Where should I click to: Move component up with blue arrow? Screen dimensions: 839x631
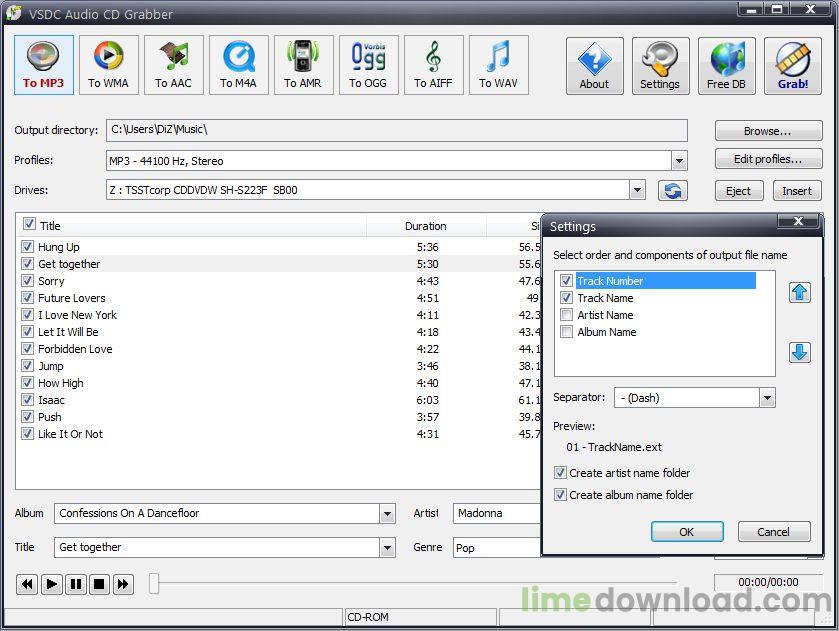[799, 292]
